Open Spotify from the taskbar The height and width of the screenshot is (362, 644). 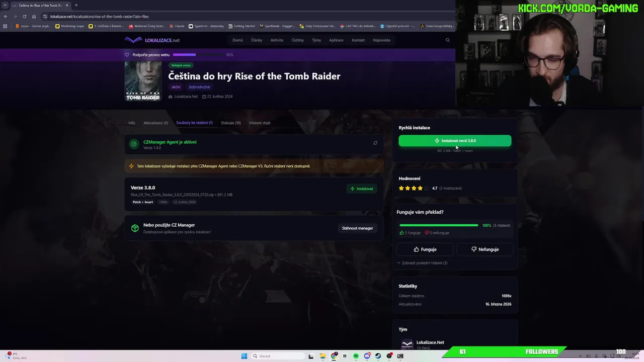(x=356, y=356)
